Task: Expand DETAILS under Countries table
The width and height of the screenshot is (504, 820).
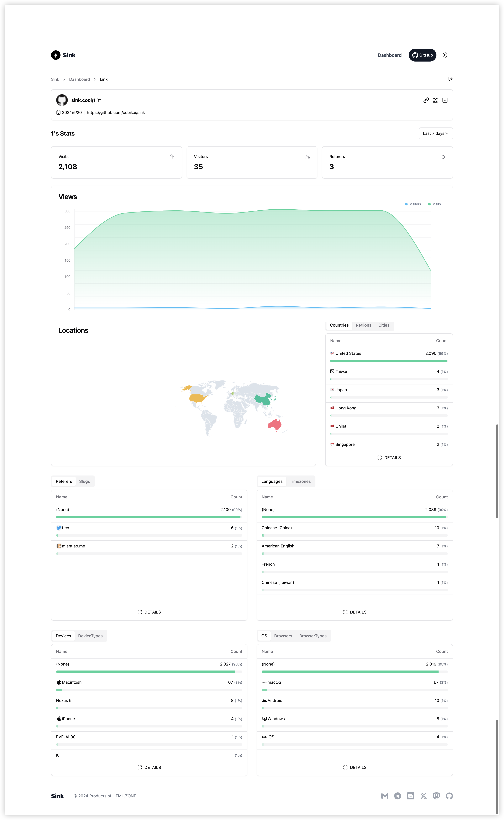Action: 389,458
